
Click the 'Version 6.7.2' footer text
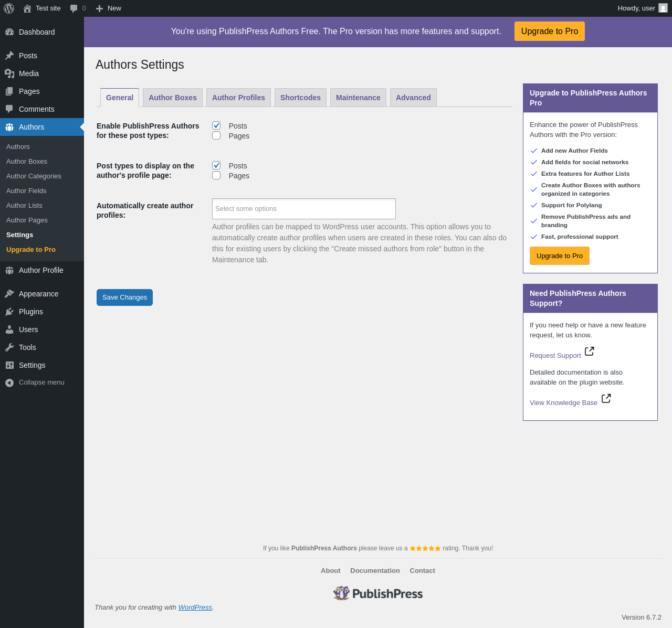pyautogui.click(x=642, y=618)
